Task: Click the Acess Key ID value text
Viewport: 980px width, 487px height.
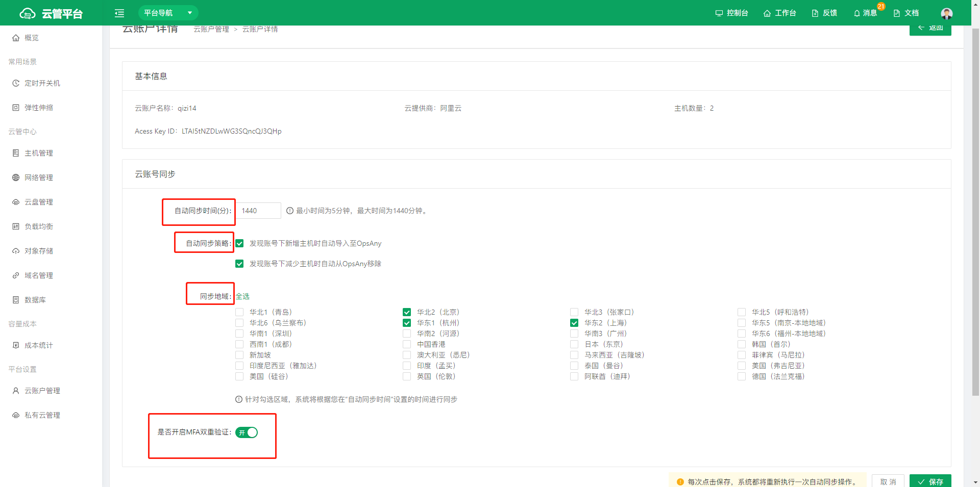Action: 232,131
